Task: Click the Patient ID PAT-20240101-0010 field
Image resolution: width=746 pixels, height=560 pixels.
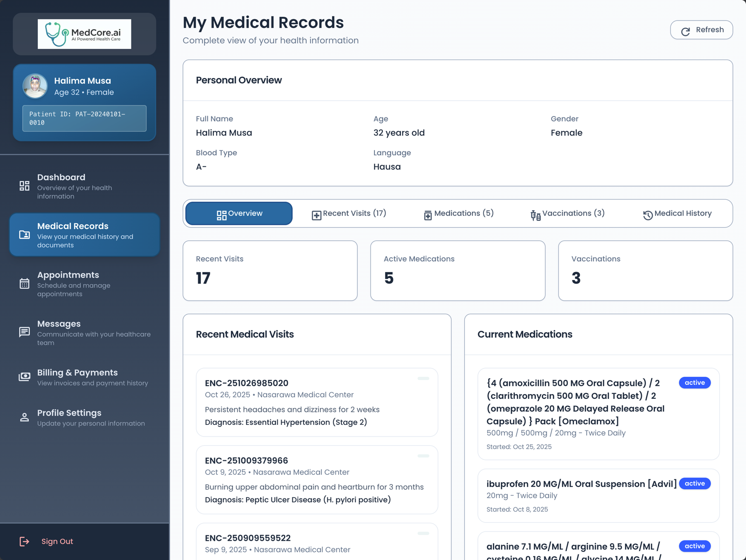Action: [84, 118]
